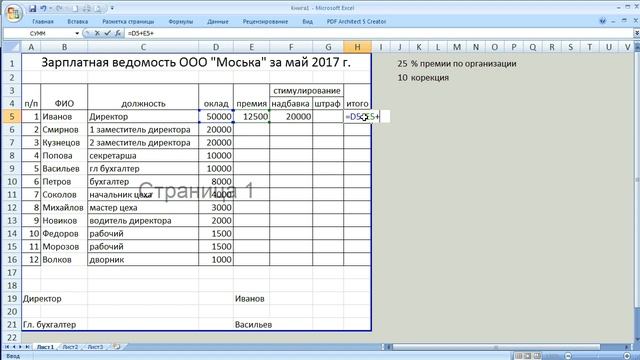
Task: Click the cell reading водитель директора
Action: (x=143, y=221)
